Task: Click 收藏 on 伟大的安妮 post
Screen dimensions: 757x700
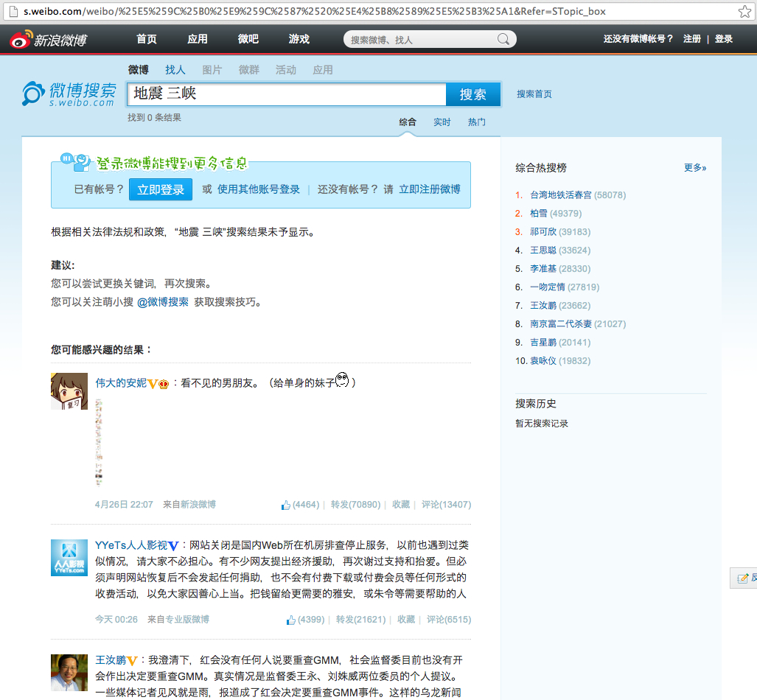Action: coord(401,505)
